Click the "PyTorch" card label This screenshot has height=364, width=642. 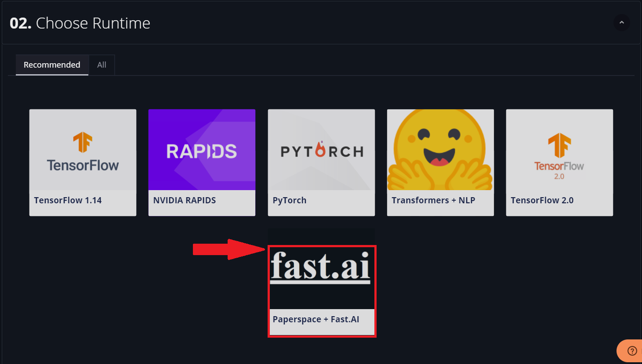click(x=290, y=201)
